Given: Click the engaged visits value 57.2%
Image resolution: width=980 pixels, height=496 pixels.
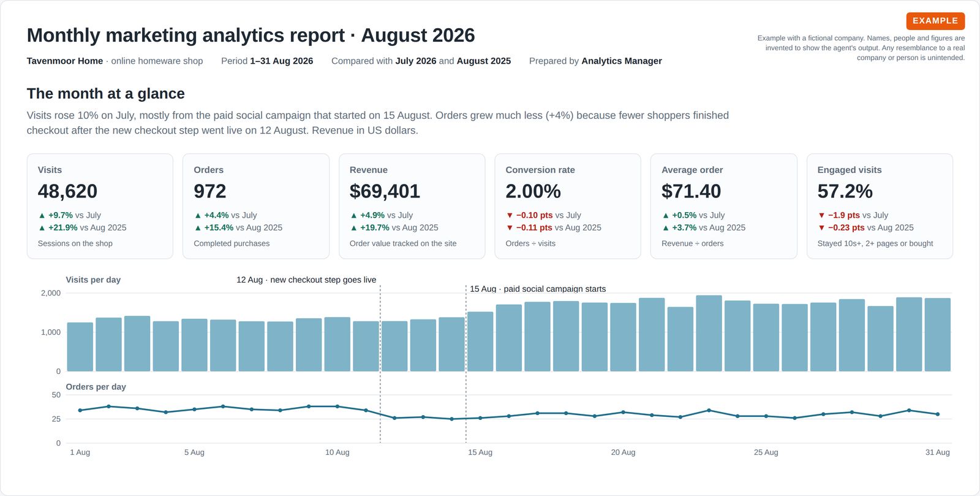Looking at the screenshot, I should coord(845,191).
